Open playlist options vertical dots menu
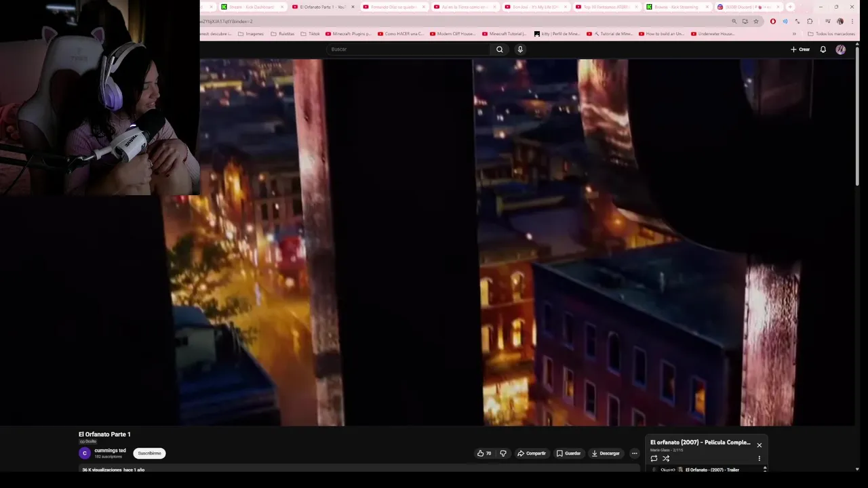This screenshot has width=868, height=488. [759, 459]
